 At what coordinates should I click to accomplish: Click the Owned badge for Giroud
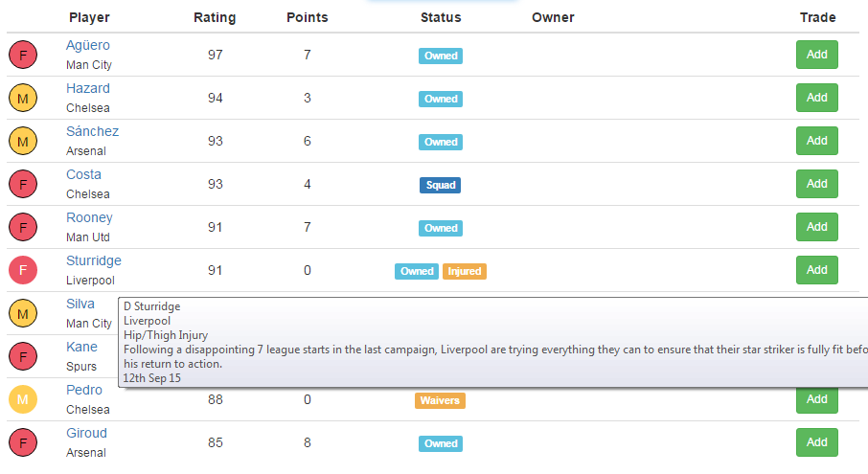click(x=441, y=444)
